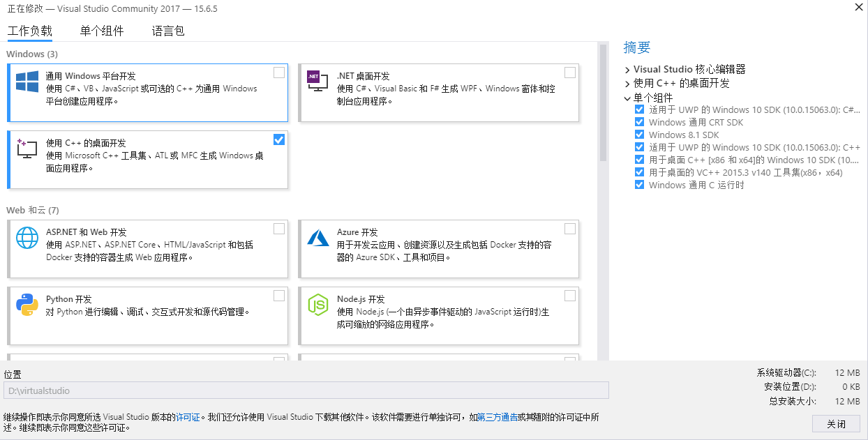Check the Node.js 开发 checkbox
The height and width of the screenshot is (440, 868).
point(570,296)
